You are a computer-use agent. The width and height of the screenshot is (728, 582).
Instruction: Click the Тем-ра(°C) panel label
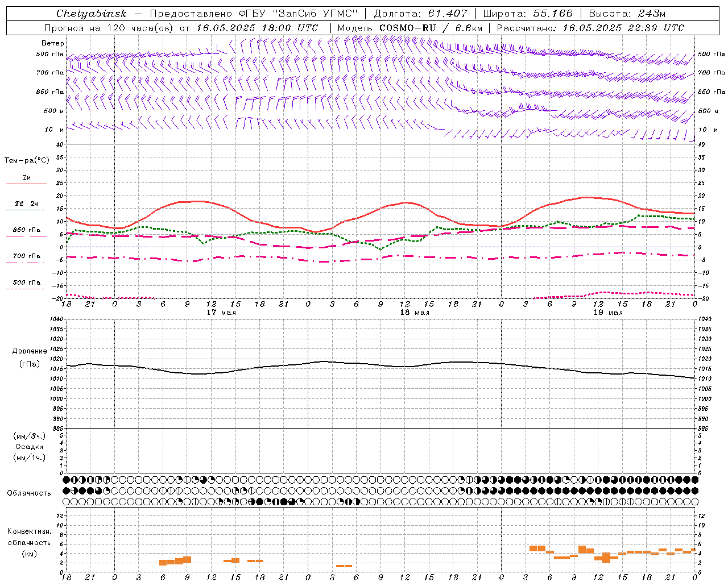click(27, 161)
